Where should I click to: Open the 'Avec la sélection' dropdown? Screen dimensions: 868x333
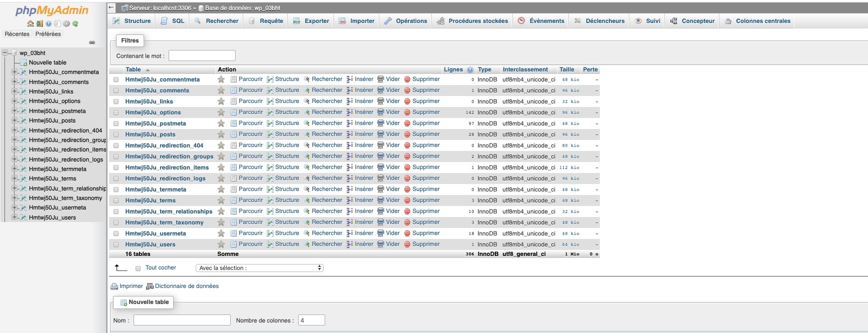click(x=259, y=268)
